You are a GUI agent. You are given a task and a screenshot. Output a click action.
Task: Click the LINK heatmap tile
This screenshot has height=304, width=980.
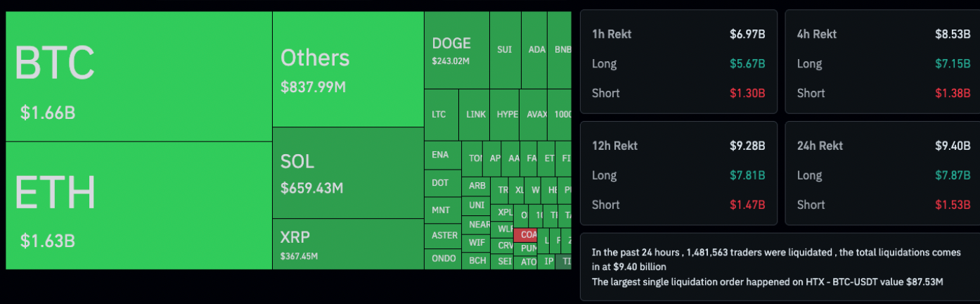pyautogui.click(x=476, y=115)
